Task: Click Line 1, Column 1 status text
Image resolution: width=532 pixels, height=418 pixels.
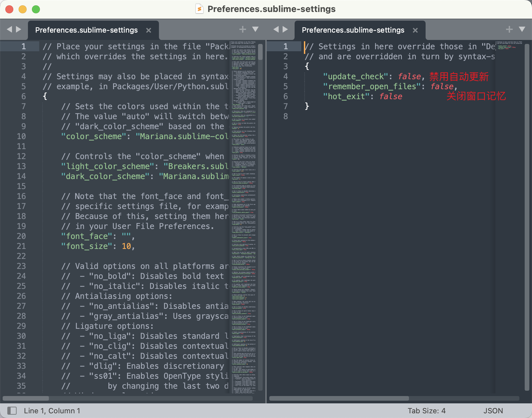Action: click(x=52, y=411)
